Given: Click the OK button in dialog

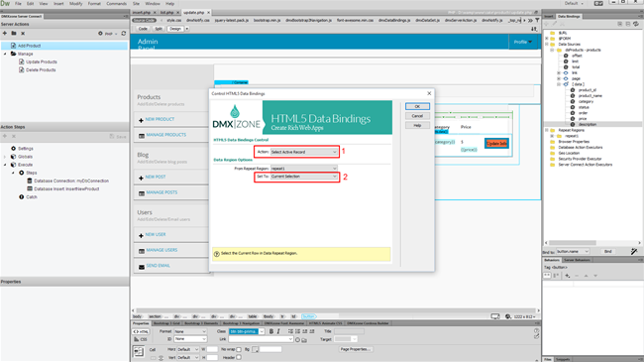Looking at the screenshot, I should (417, 106).
